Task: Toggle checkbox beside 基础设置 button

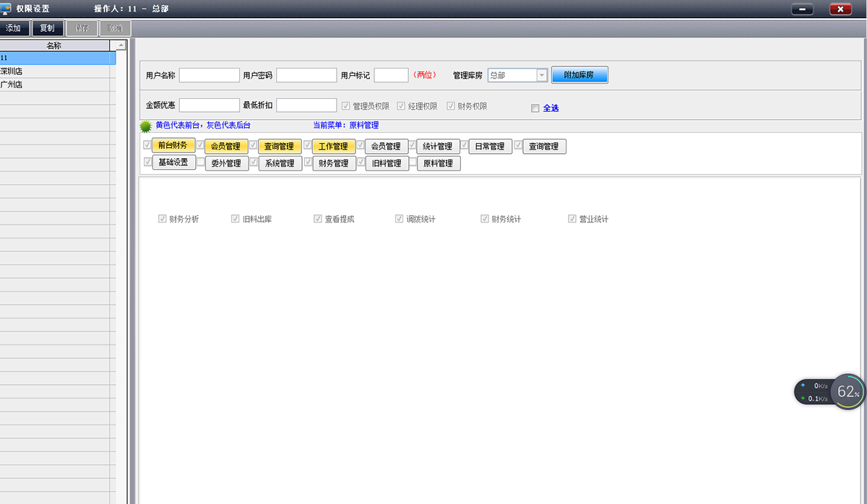Action: [147, 162]
